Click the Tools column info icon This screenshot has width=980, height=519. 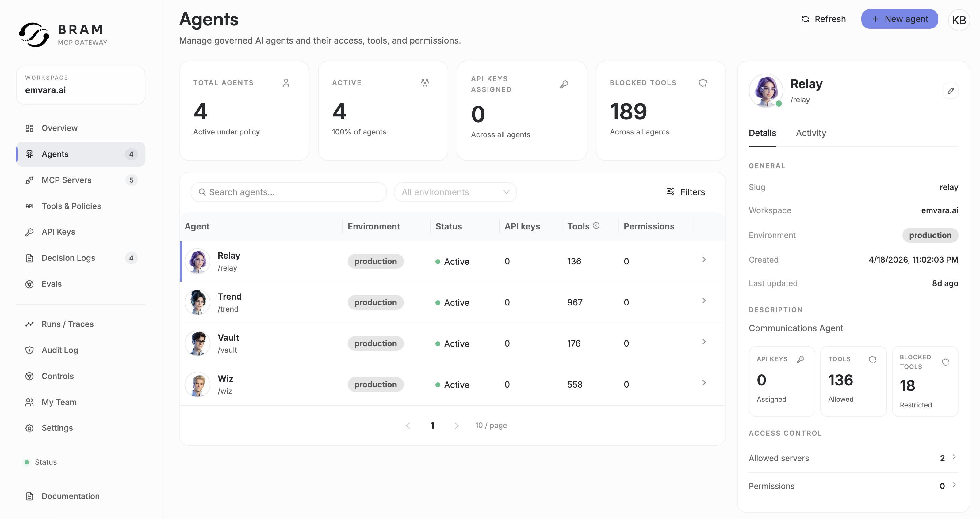tap(596, 225)
